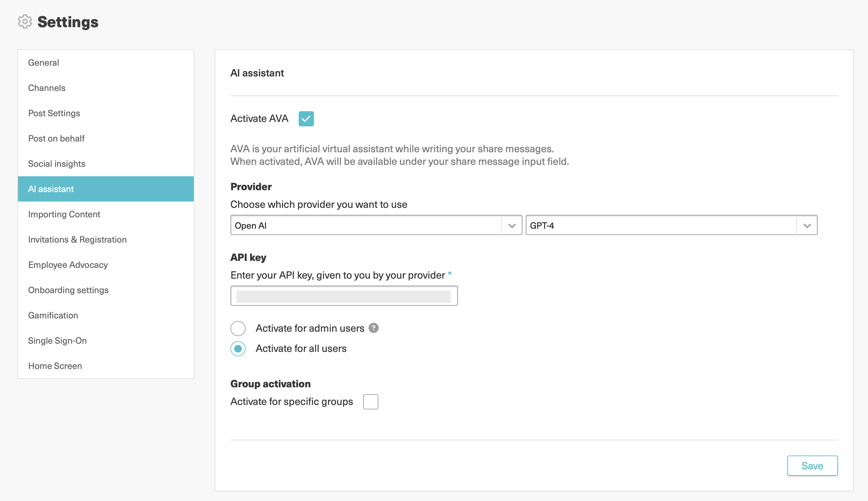Select Activate for admin users radio
The image size is (868, 501).
coord(238,328)
